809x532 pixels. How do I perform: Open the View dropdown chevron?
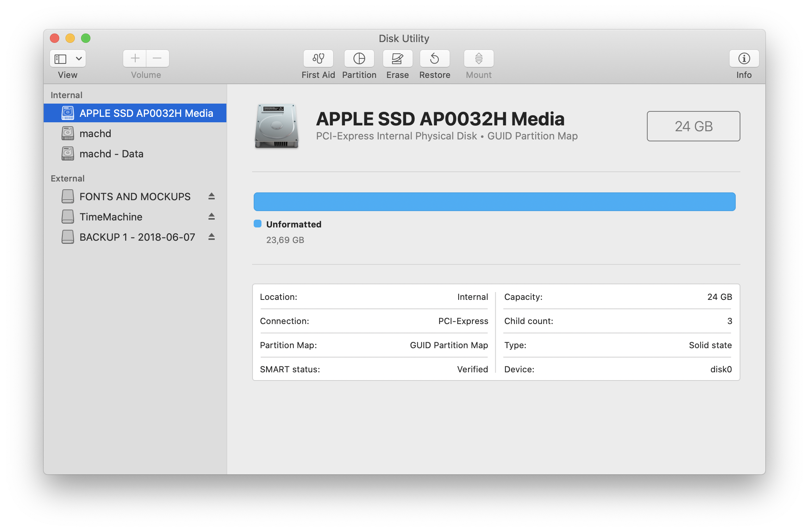tap(79, 58)
